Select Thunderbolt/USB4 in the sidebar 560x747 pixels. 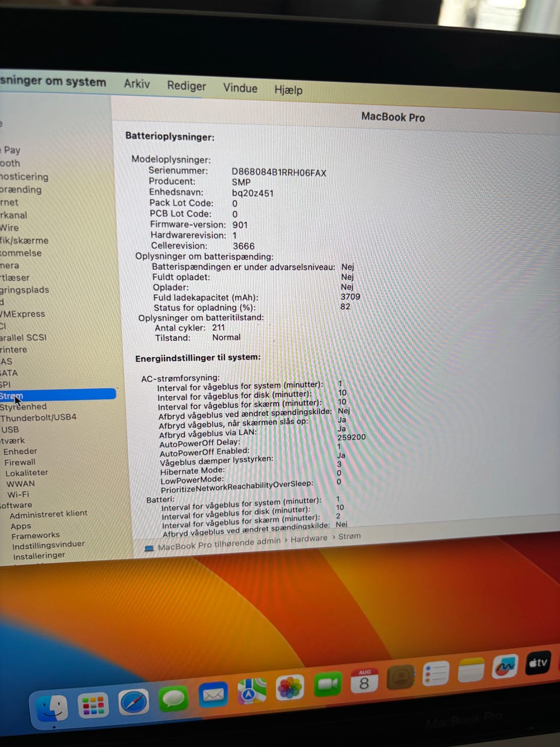(x=38, y=417)
